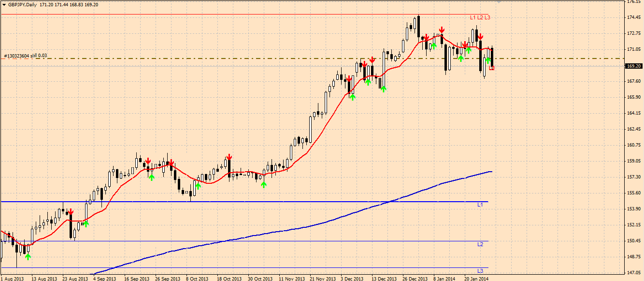Image resolution: width=644 pixels, height=281 pixels.
Task: Click the 164.15 price scale label
Action: tap(633, 113)
